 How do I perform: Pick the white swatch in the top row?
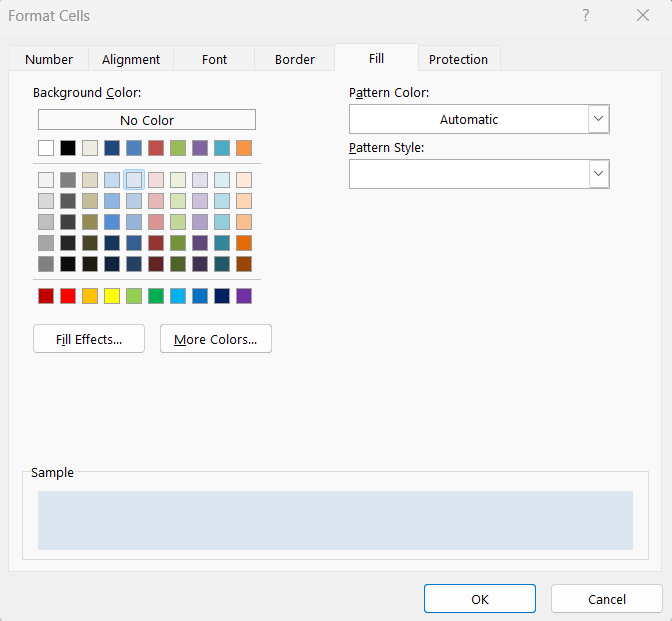coord(46,148)
